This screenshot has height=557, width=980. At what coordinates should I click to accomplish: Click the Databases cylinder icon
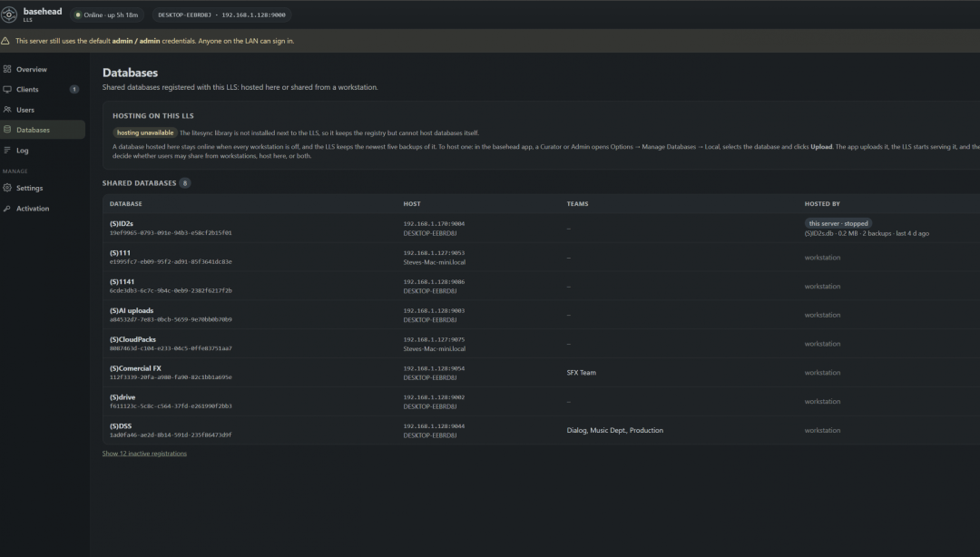tap(7, 130)
